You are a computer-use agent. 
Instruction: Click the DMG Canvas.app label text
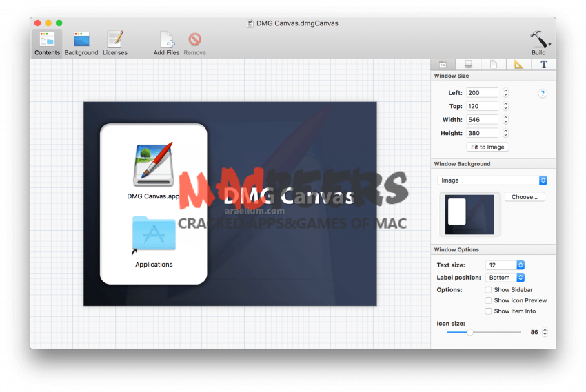pyautogui.click(x=153, y=196)
